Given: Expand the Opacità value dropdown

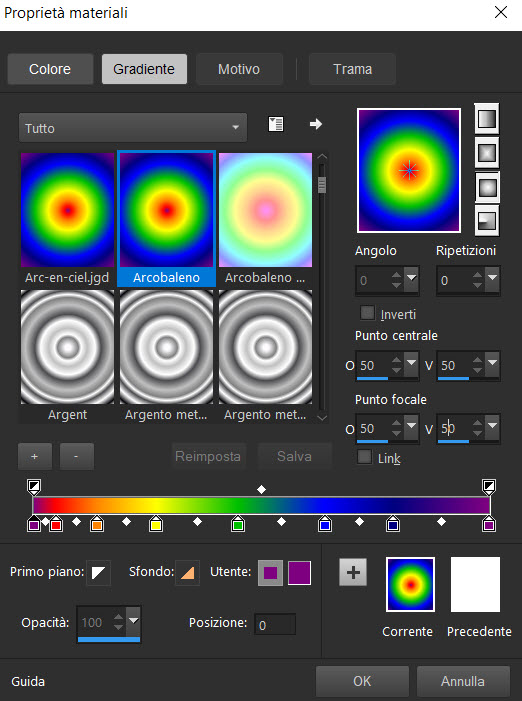Looking at the screenshot, I should tap(133, 621).
